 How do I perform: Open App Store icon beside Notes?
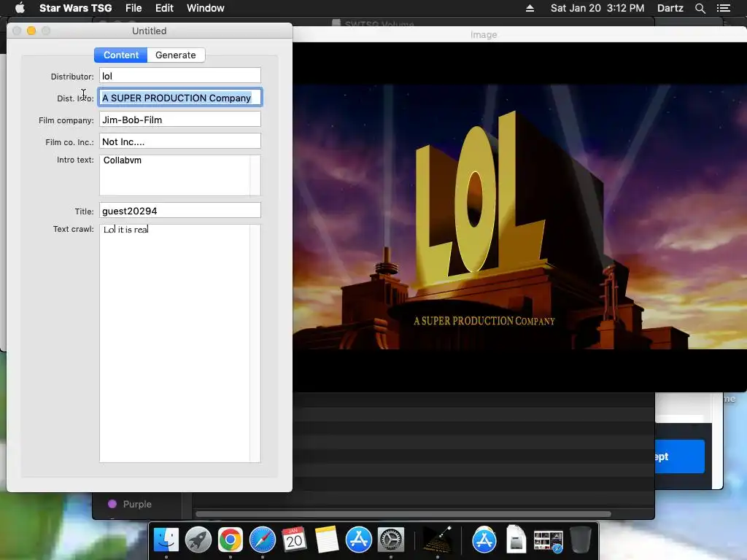[x=358, y=540]
